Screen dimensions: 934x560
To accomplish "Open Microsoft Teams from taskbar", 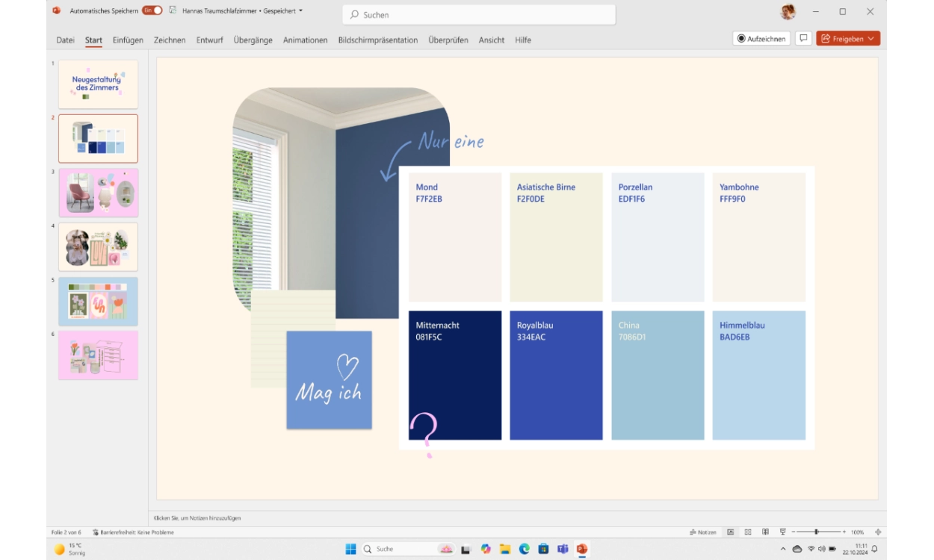I will coord(563,550).
